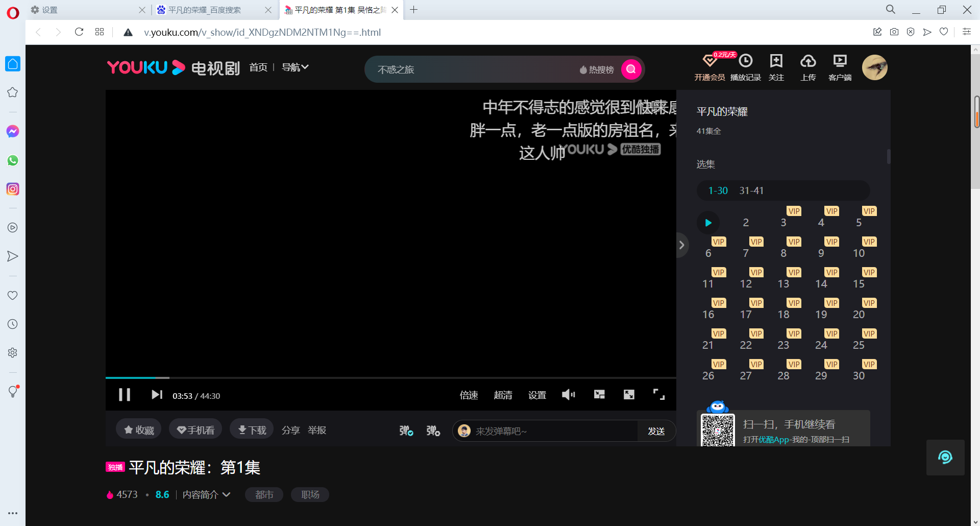This screenshot has width=980, height=526.
Task: Click 分享 share link
Action: coord(290,431)
